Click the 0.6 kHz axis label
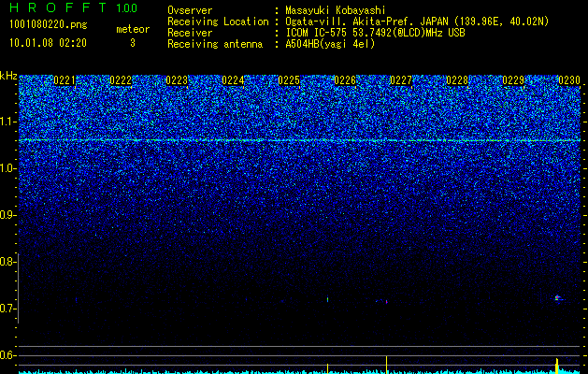 pos(7,355)
